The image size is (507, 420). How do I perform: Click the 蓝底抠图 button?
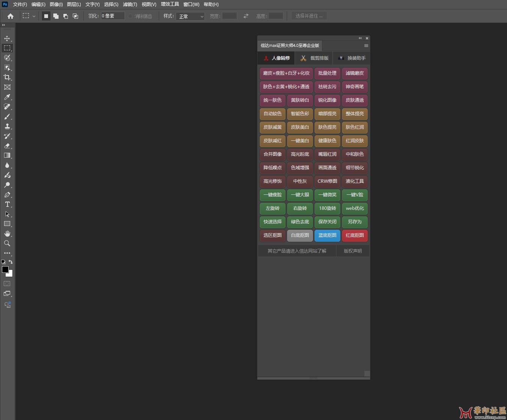[x=327, y=235]
